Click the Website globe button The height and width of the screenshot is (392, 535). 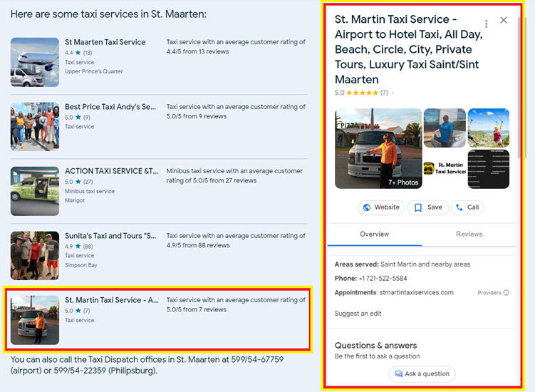pyautogui.click(x=381, y=207)
